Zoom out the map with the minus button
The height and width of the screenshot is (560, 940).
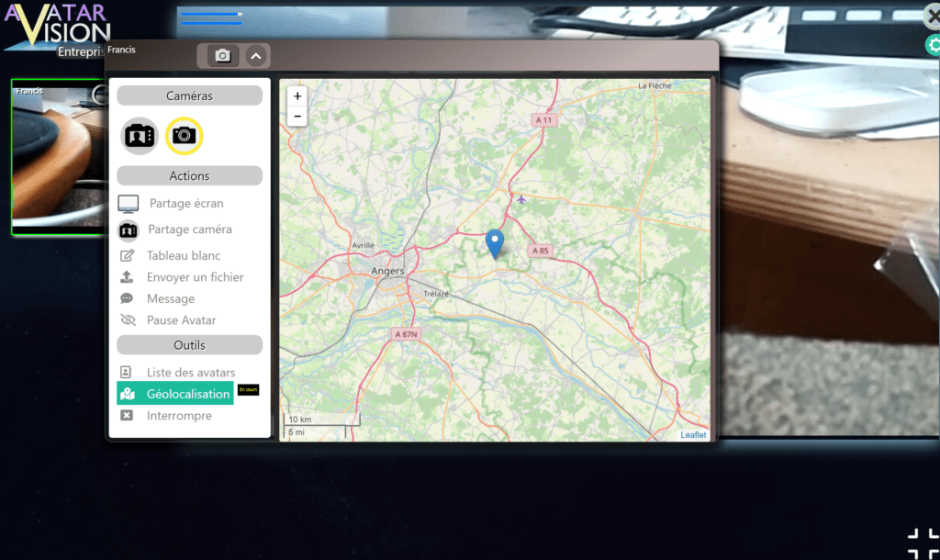(x=297, y=116)
